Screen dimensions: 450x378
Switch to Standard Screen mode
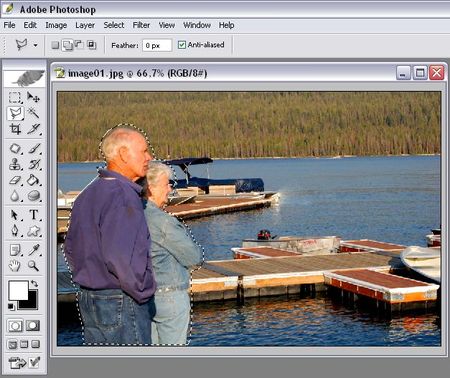12,344
